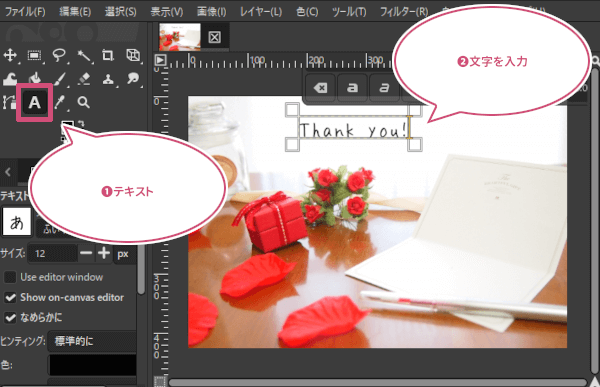The width and height of the screenshot is (600, 387).
Task: Select the Fuzzy Select magic wand tool
Action: point(83,56)
